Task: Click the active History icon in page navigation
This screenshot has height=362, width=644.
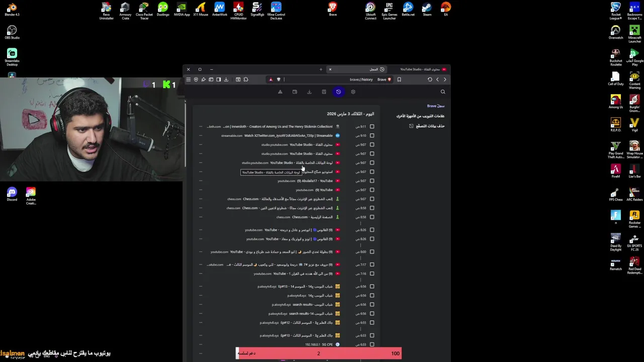Action: click(339, 92)
